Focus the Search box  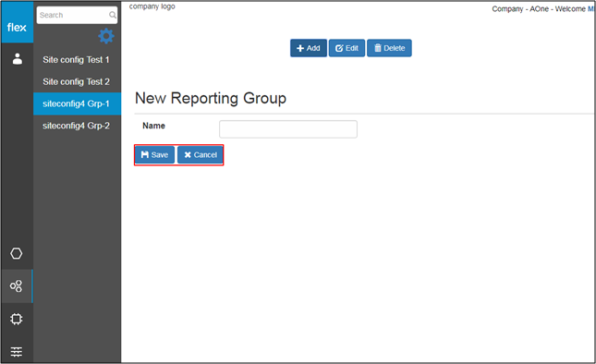[x=77, y=15]
